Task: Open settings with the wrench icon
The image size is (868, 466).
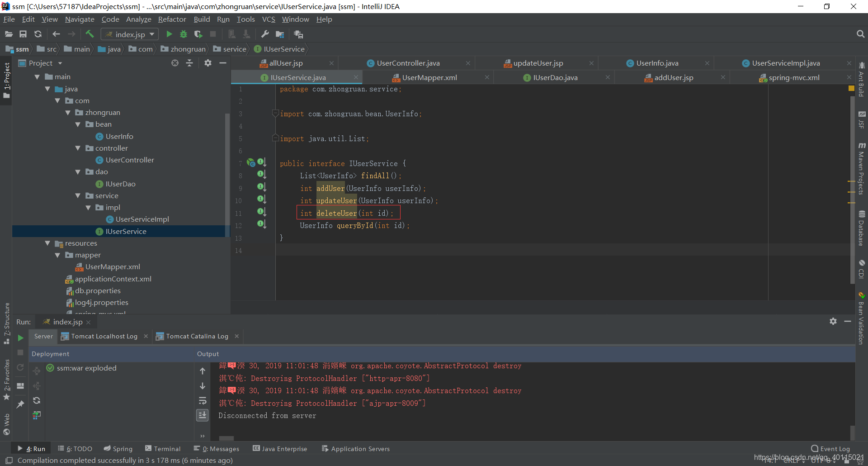Action: point(265,34)
